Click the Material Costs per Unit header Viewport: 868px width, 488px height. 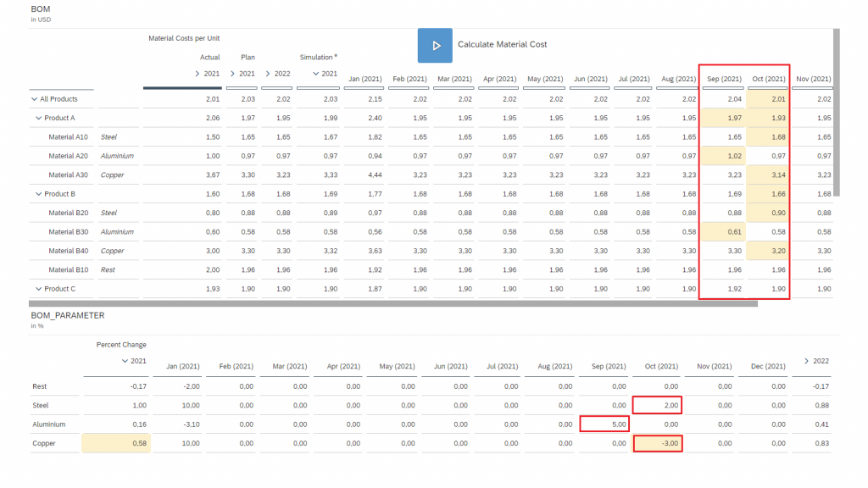[184, 38]
